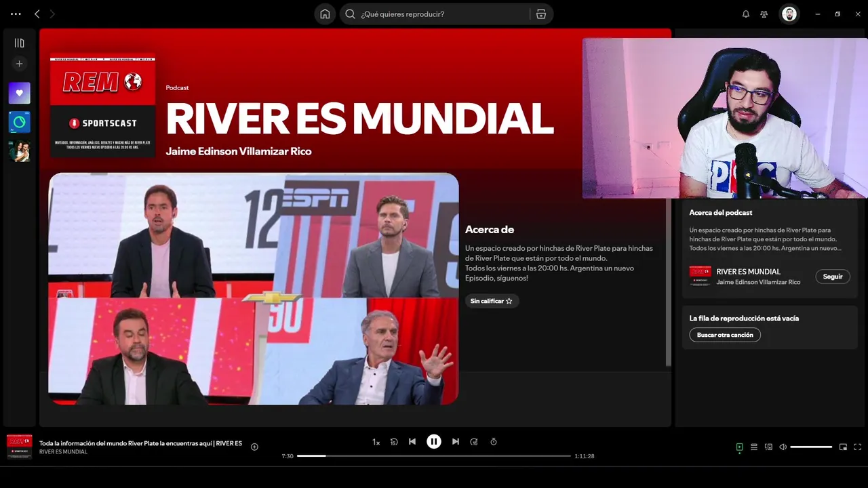Mute the volume speaker icon
868x488 pixels.
click(783, 447)
